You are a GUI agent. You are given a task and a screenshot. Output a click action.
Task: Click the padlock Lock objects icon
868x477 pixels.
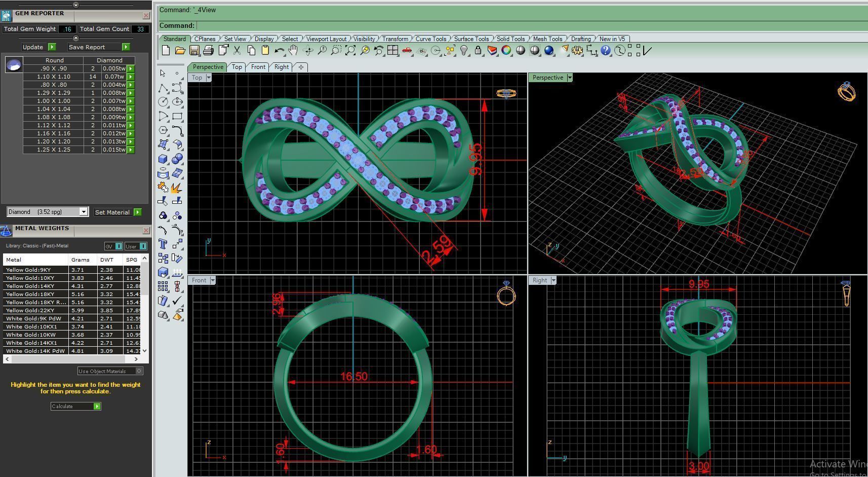478,50
